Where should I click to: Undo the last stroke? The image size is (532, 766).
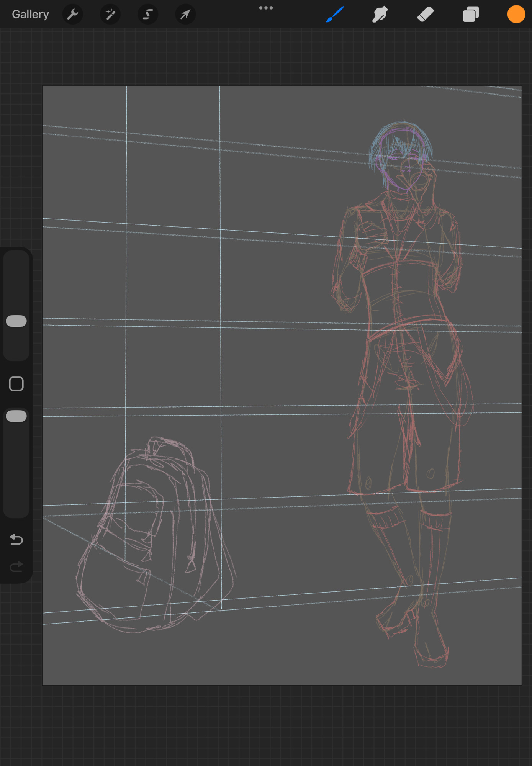point(16,540)
